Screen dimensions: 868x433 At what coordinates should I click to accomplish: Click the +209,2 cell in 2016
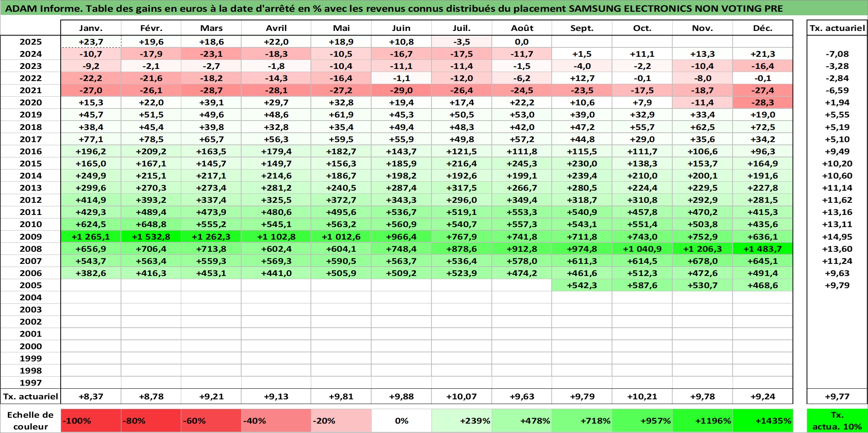(151, 151)
